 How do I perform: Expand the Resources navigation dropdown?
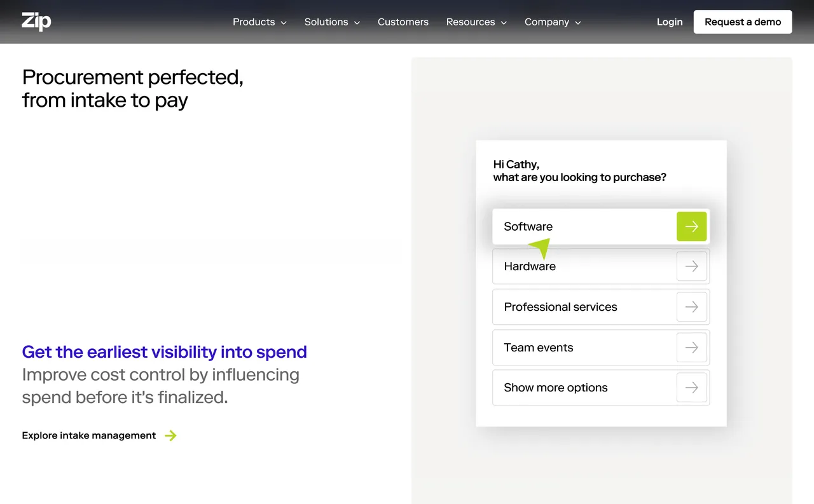pyautogui.click(x=476, y=22)
